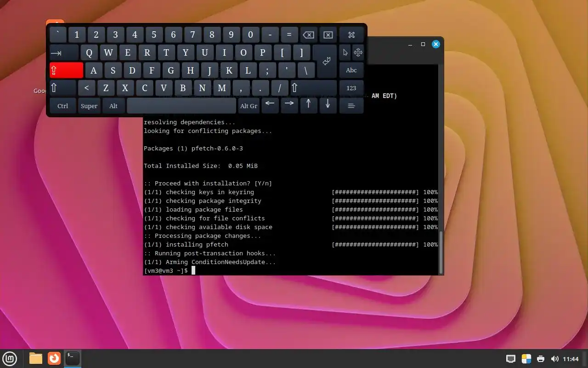Screen dimensions: 588x368
Task: Latch the Alt Gr modifier key
Action: tap(249, 105)
